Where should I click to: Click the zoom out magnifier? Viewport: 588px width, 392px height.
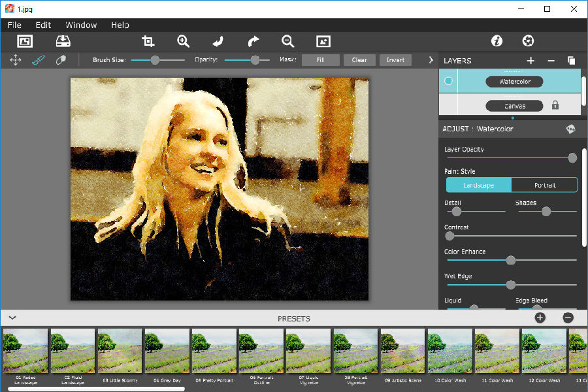(x=287, y=41)
